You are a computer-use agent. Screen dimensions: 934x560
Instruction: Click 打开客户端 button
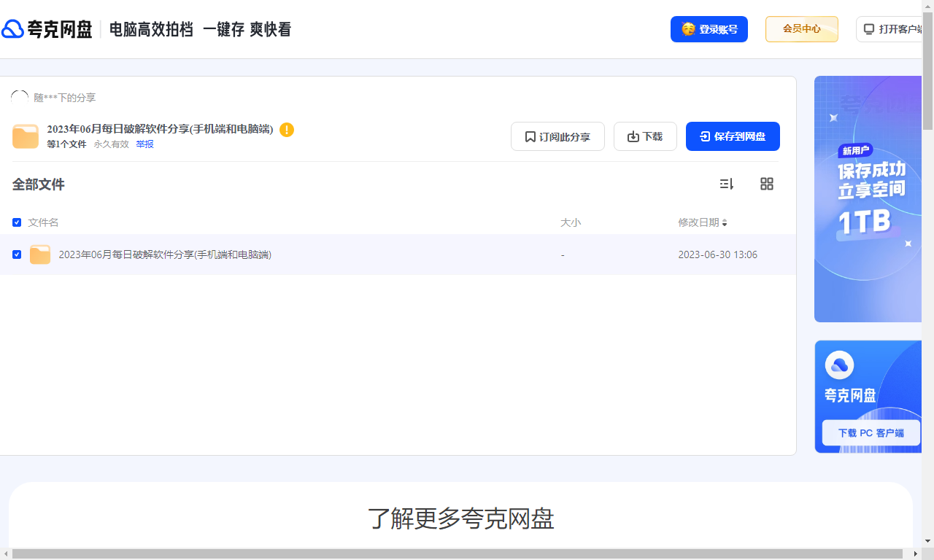click(x=889, y=29)
